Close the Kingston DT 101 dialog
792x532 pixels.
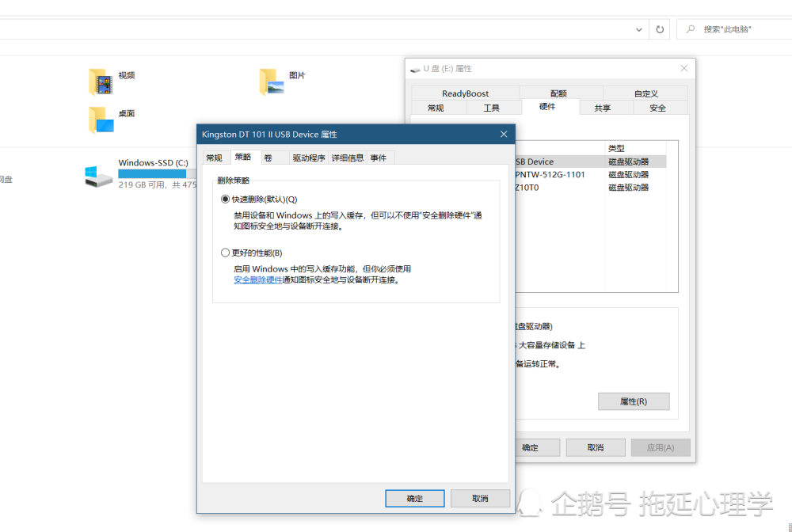[504, 134]
